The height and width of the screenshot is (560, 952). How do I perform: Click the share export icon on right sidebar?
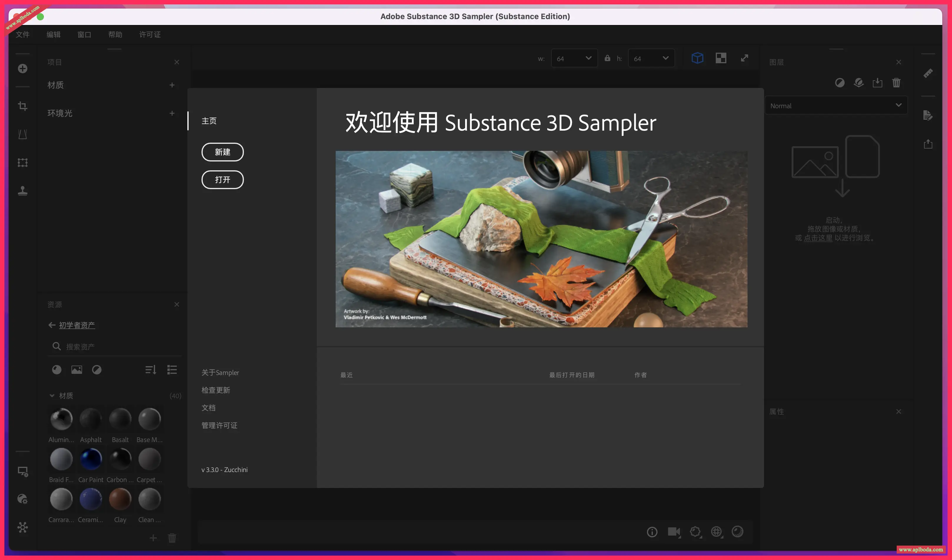click(928, 144)
